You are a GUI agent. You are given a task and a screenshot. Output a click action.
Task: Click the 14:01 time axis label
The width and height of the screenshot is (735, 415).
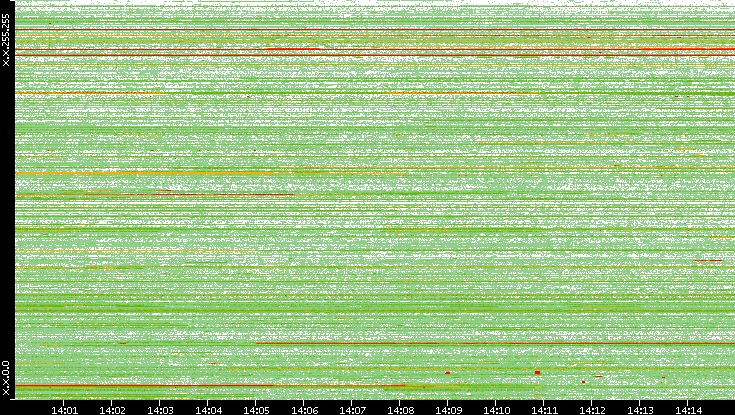[x=64, y=410]
